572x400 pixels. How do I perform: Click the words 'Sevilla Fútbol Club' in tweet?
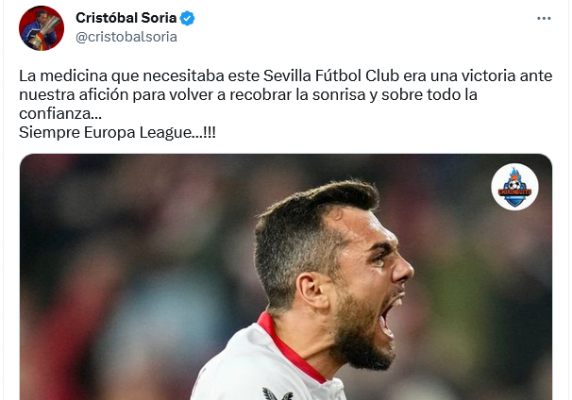pyautogui.click(x=331, y=76)
